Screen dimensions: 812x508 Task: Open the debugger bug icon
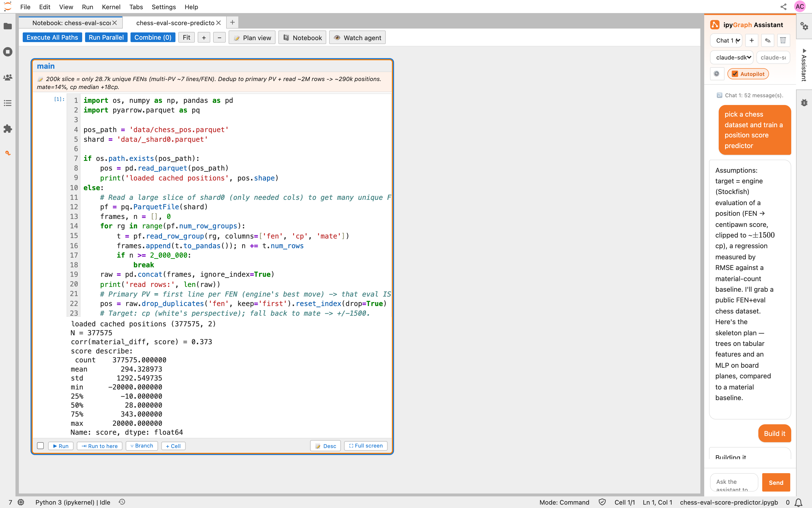point(804,103)
